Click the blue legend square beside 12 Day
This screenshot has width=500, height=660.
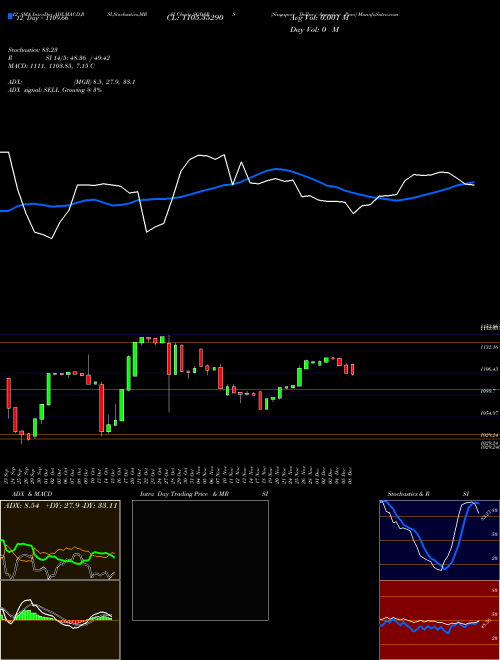tap(11, 16)
